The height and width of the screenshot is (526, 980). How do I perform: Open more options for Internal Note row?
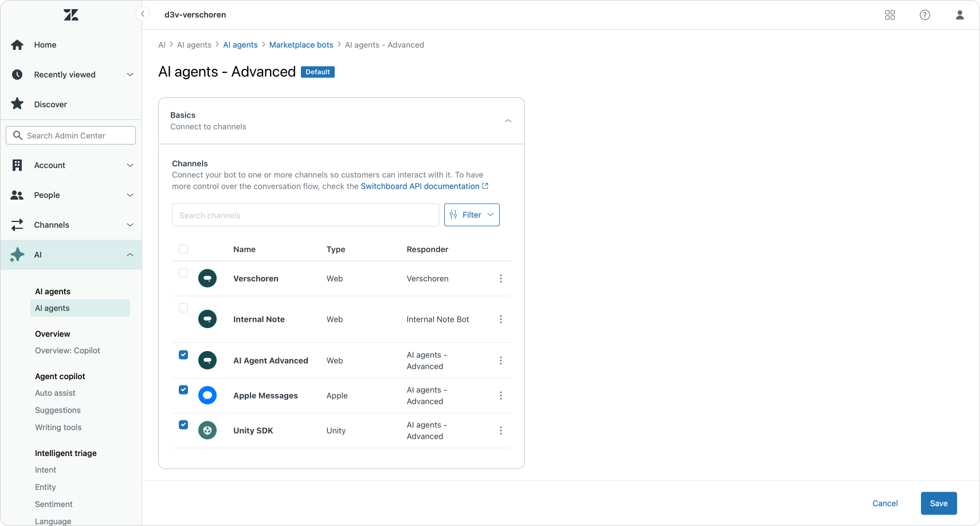click(501, 319)
